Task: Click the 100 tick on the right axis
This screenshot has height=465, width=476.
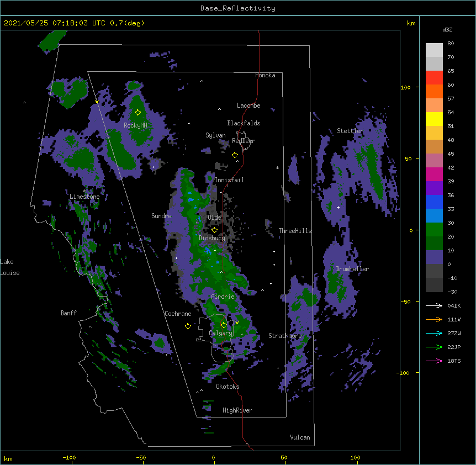Action: tap(405, 87)
